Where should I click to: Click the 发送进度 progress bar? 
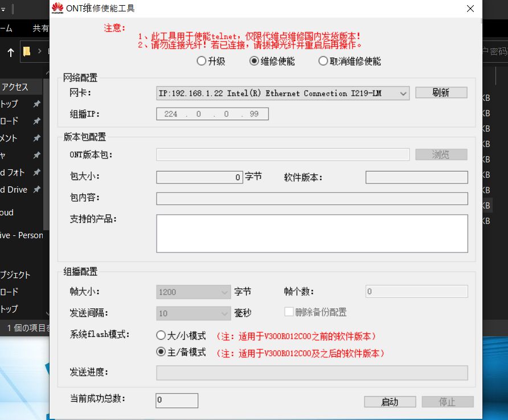tap(312, 373)
